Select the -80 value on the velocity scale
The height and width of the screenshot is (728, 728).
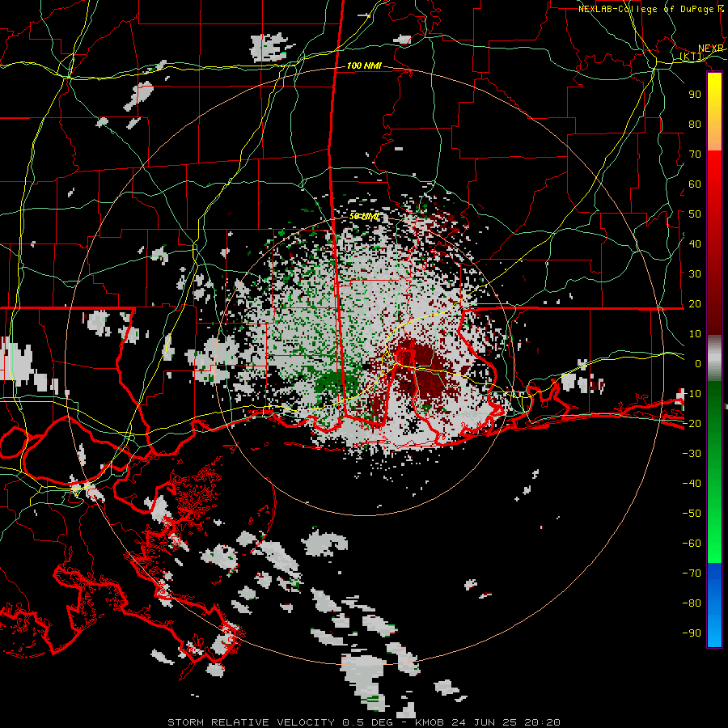click(x=692, y=603)
